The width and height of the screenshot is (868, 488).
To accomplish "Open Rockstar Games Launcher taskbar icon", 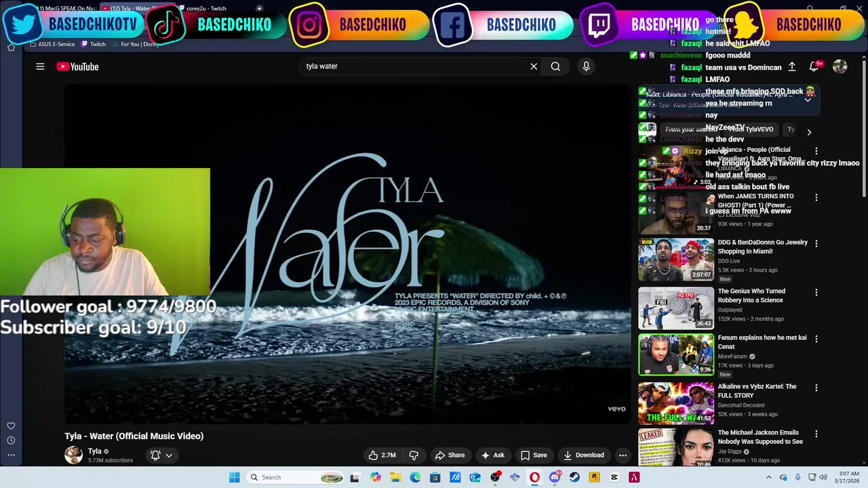I will click(595, 477).
